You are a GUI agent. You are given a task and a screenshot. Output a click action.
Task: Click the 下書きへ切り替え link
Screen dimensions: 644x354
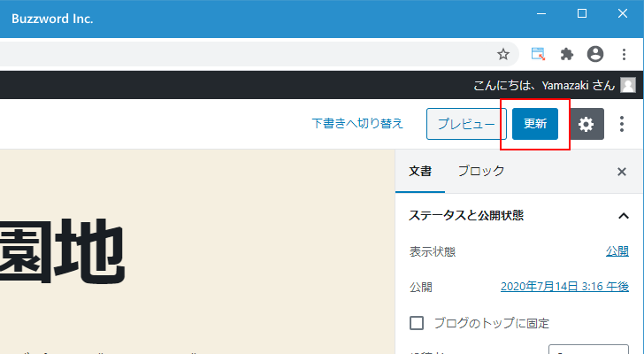tap(357, 123)
